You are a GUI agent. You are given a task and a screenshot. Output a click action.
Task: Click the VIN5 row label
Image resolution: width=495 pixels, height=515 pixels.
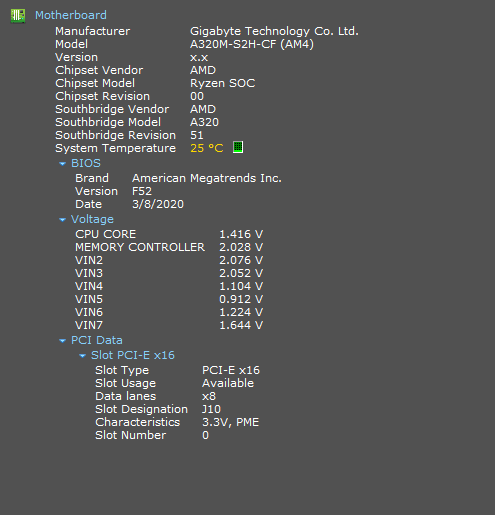pyautogui.click(x=89, y=299)
